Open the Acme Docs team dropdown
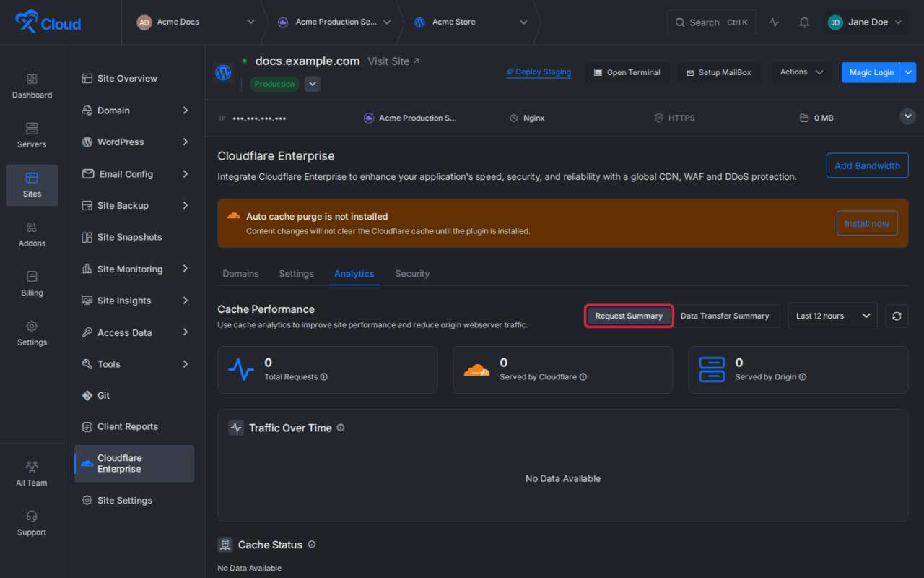This screenshot has height=578, width=924. (x=196, y=22)
